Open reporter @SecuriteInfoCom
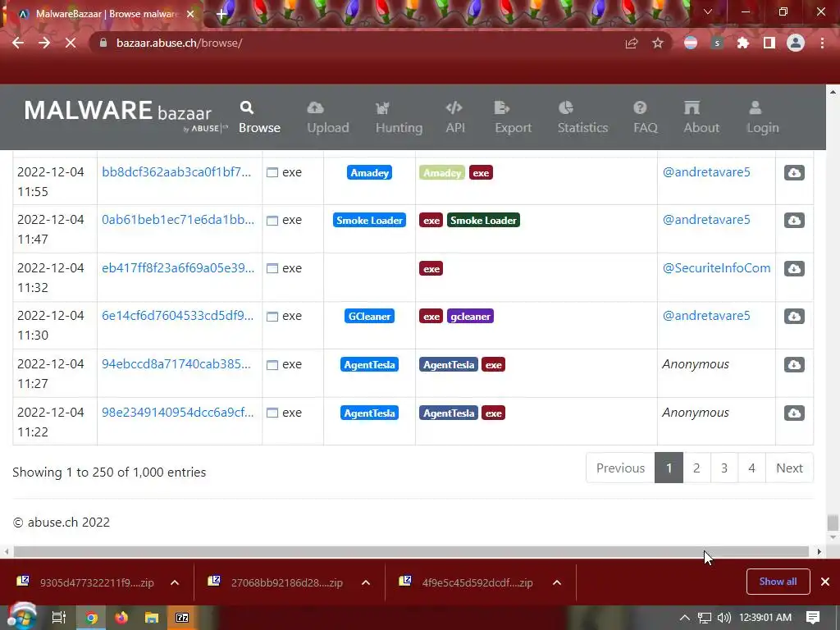This screenshot has height=630, width=840. coord(716,268)
